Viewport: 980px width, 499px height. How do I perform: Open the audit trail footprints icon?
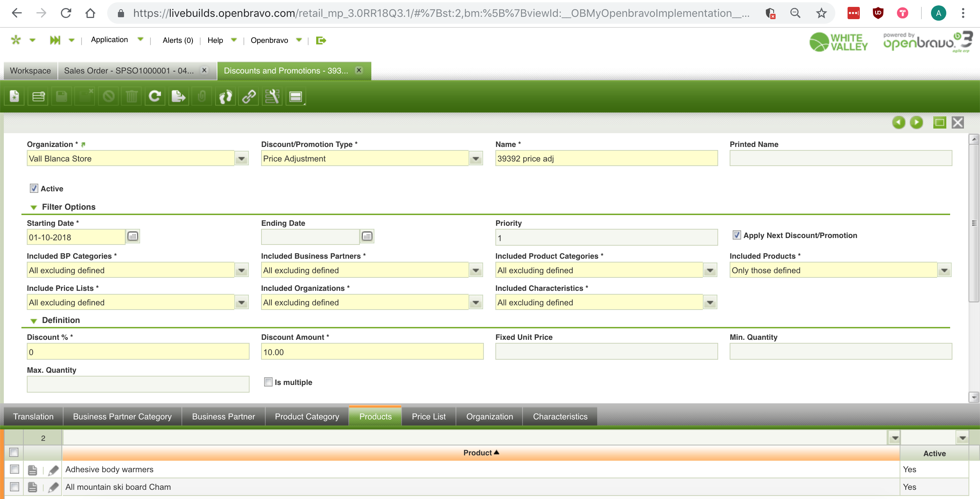coord(225,96)
